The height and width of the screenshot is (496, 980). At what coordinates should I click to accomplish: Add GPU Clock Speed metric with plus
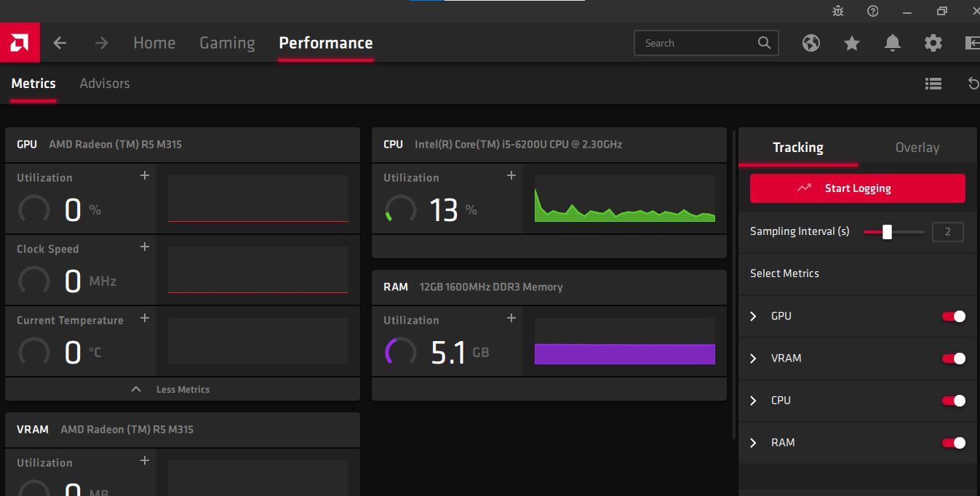tap(145, 247)
